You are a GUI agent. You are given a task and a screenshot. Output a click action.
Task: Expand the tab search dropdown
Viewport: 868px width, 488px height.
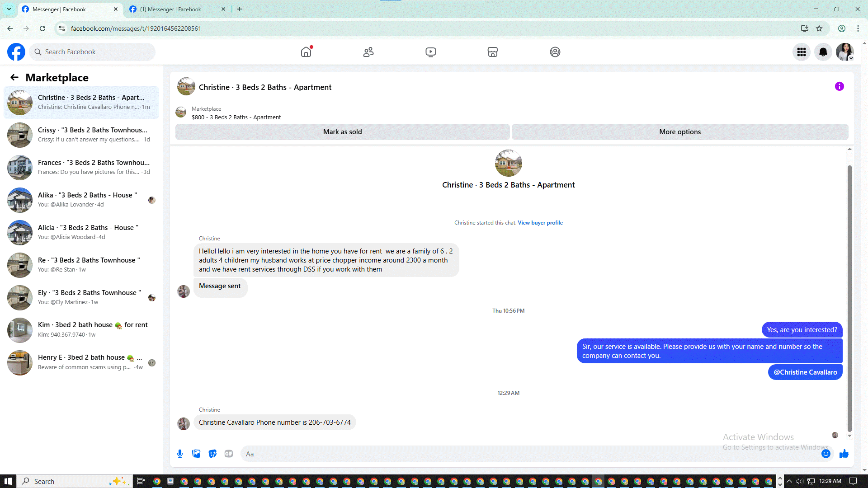point(9,9)
